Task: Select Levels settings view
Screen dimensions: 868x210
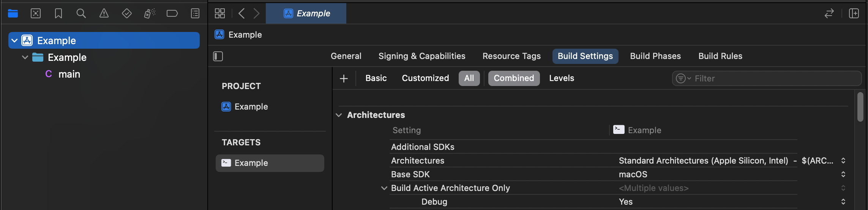Action: click(562, 78)
